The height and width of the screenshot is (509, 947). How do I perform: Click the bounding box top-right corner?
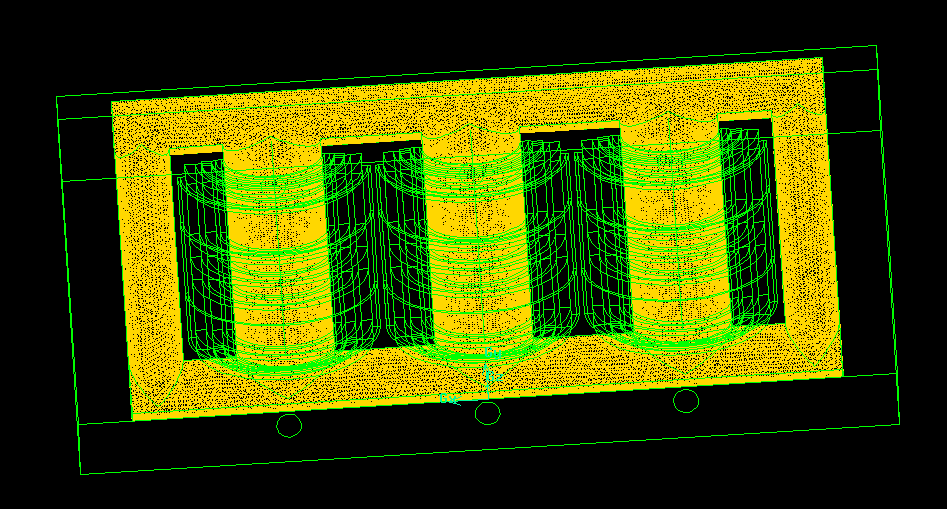(x=876, y=46)
